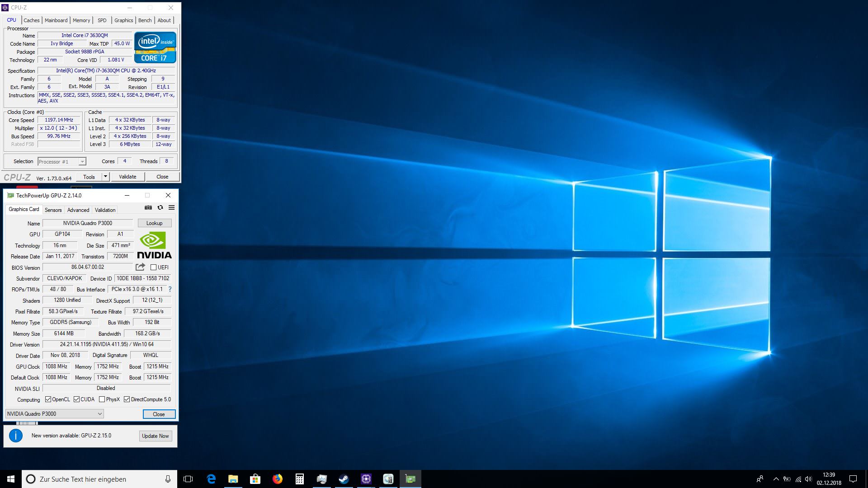Click the BIOS export share icon

pos(141,267)
